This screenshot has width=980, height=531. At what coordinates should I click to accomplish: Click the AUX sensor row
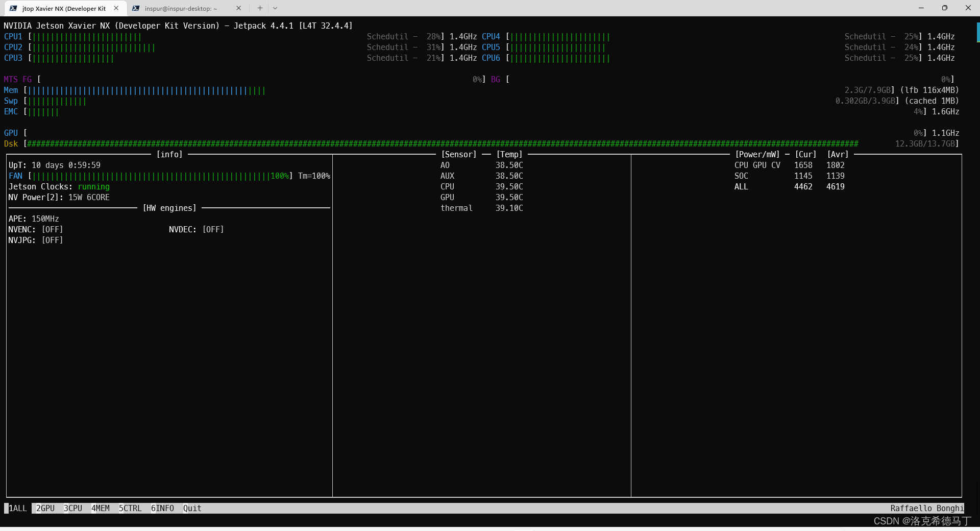point(482,176)
